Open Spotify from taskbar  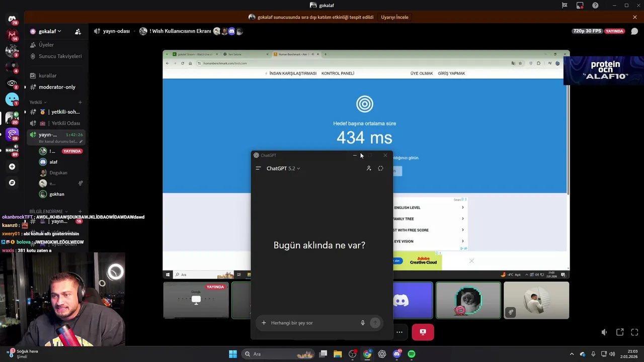[412, 354]
